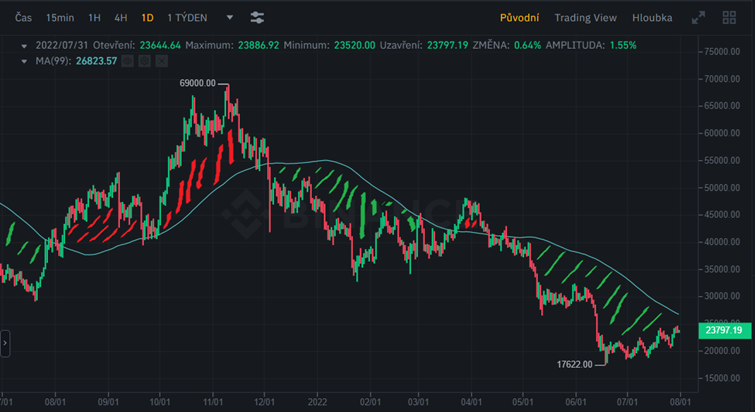Switch to the Hloubka depth tab
The image size is (755, 413).
(x=651, y=18)
